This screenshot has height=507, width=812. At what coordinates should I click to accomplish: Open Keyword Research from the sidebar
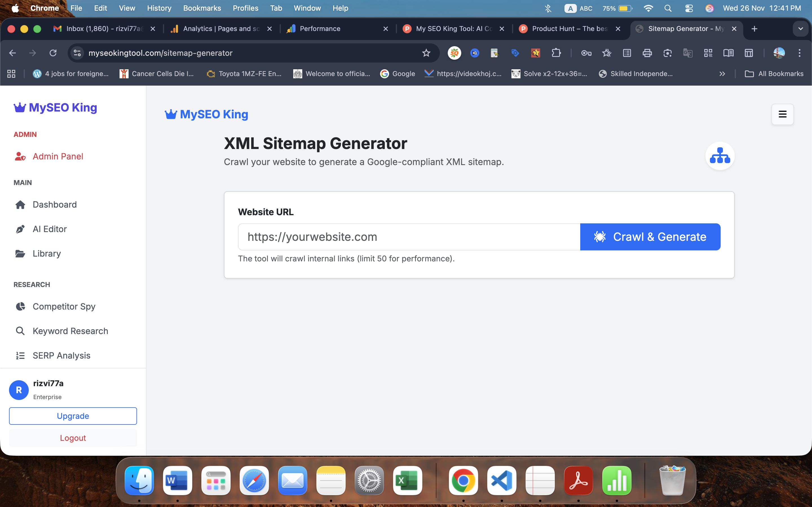pos(70,331)
